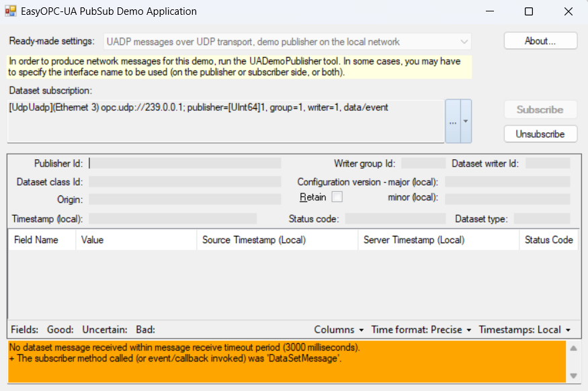Click the Publisher Id field
588x391 pixels.
click(x=185, y=163)
